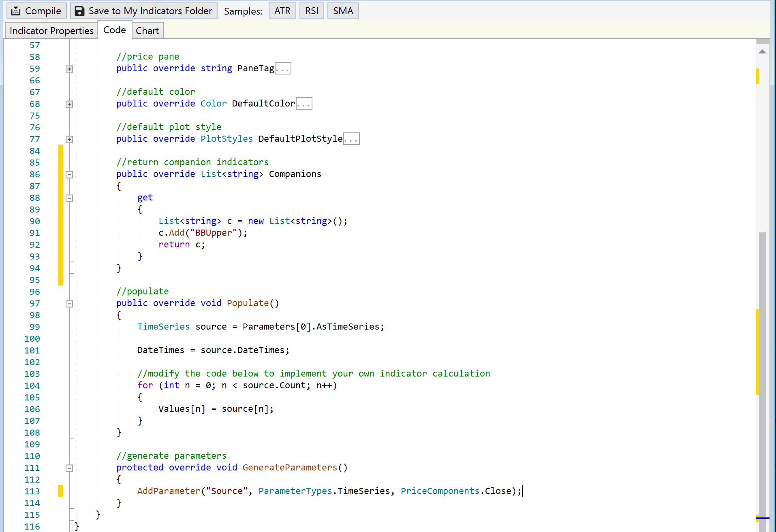776x532 pixels.
Task: Click the Values[n] assignment line
Action: pos(216,409)
